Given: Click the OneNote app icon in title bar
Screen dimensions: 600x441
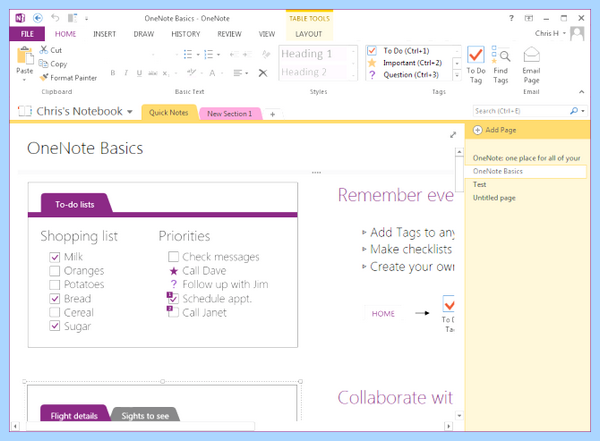Looking at the screenshot, I should pos(20,18).
